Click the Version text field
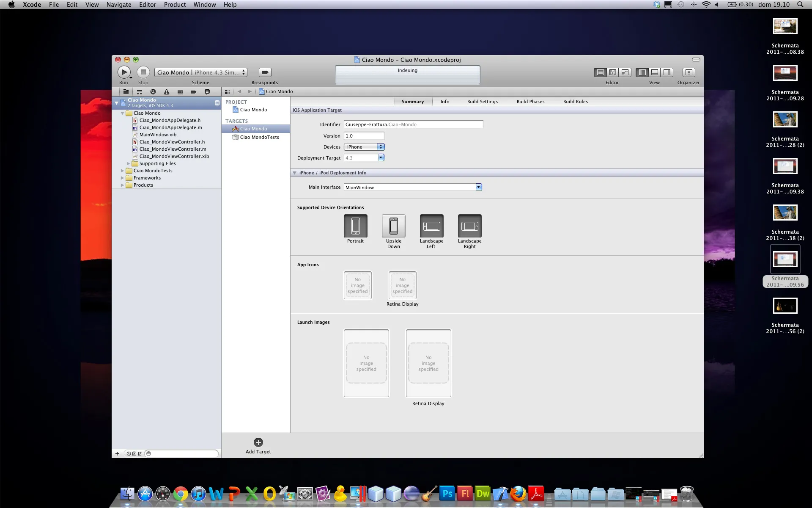Viewport: 812px width, 508px height. tap(364, 136)
